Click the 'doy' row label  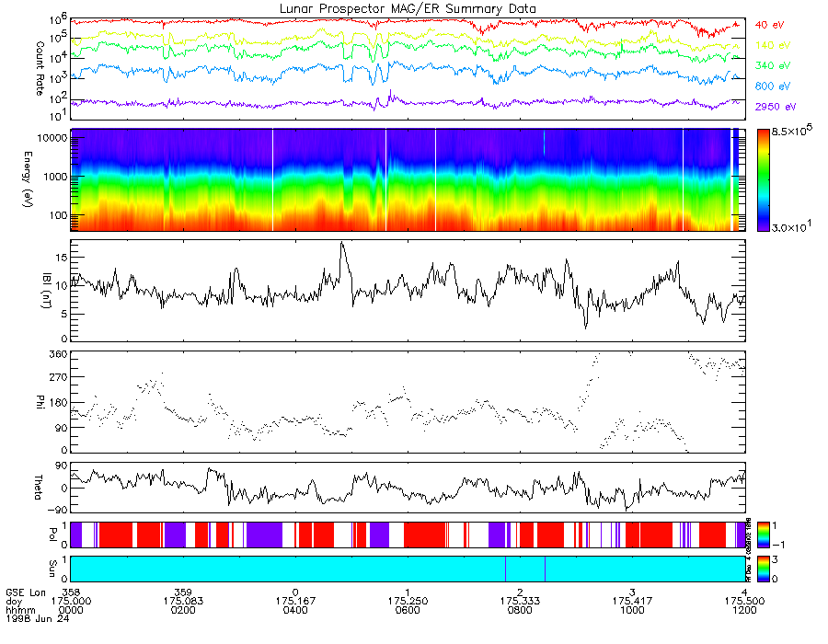(x=14, y=602)
